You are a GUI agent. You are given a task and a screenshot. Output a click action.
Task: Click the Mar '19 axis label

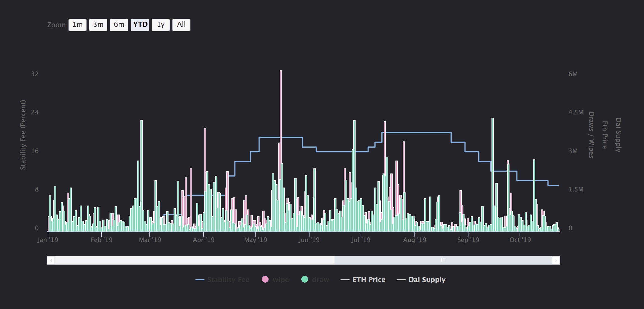coord(150,240)
